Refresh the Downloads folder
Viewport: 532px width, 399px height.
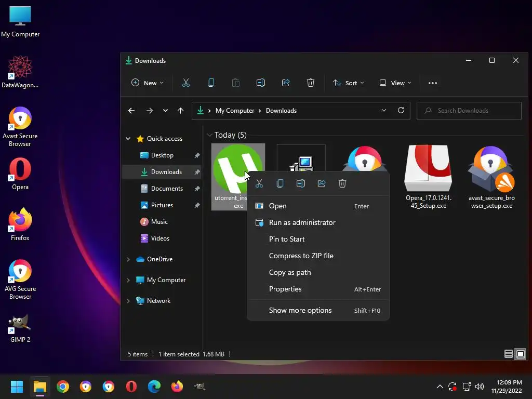click(x=401, y=110)
